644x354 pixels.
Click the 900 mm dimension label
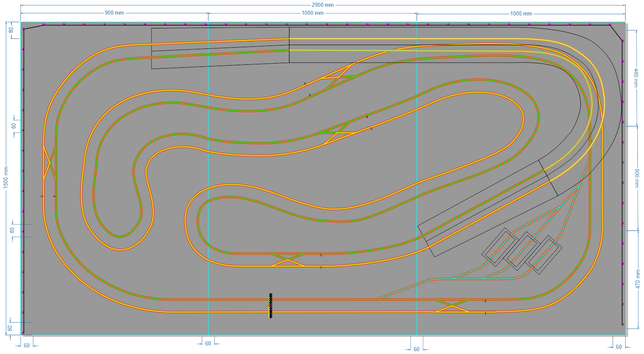point(114,13)
